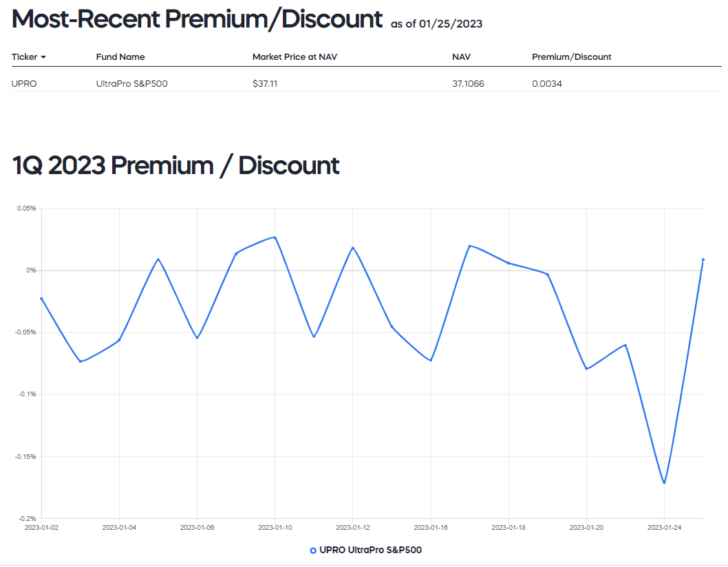Click the lowest chart point on 2023-01-24
Image resolution: width=728 pixels, height=567 pixels.
(664, 482)
